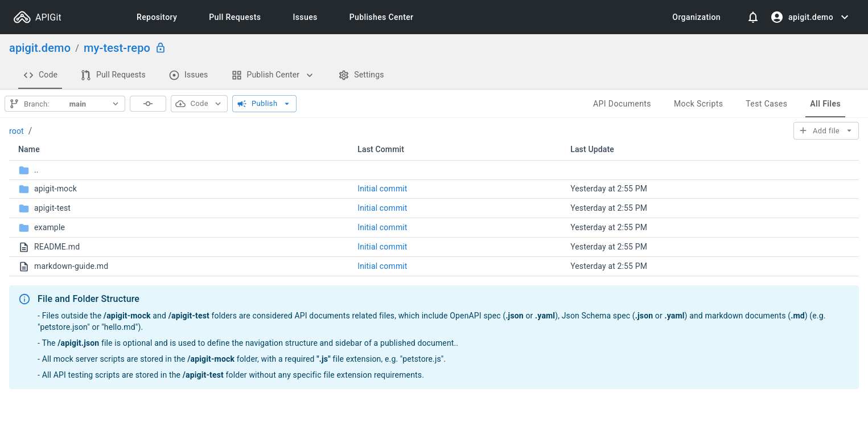This screenshot has height=421, width=868.
Task: Click the Publish megaphone icon
Action: [242, 104]
